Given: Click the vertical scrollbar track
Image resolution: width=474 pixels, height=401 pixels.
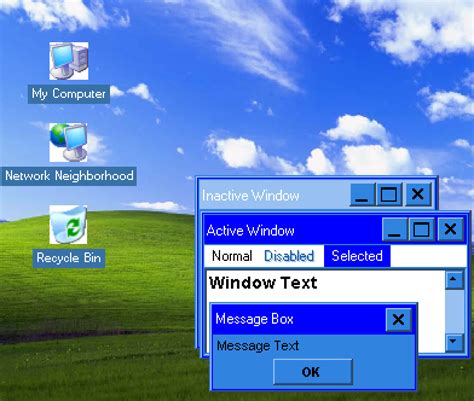Looking at the screenshot, I should click(x=454, y=311).
